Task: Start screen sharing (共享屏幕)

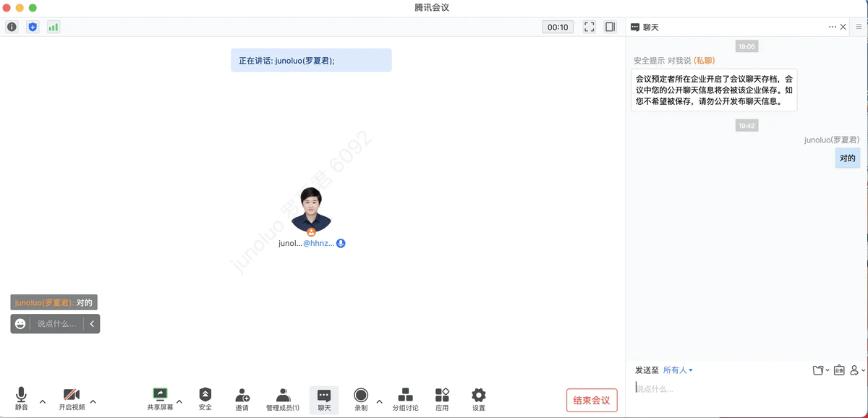Action: (x=160, y=398)
